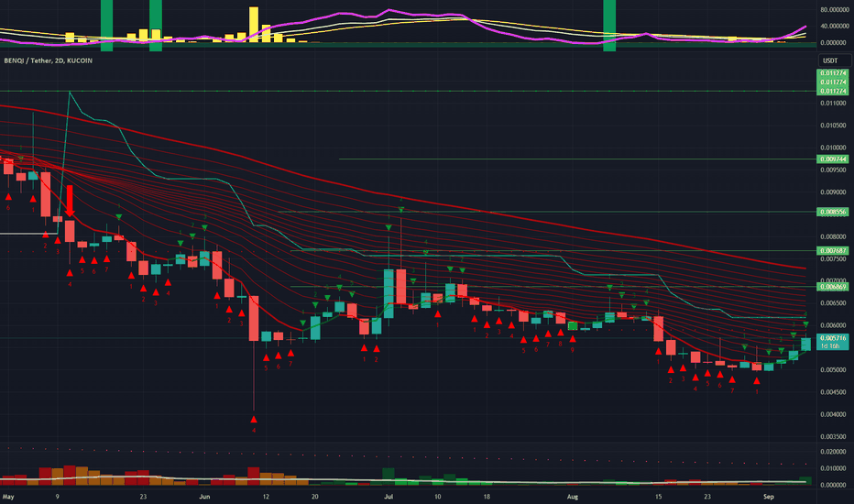
Task: Click the 20 date label on time axis
Action: pyautogui.click(x=315, y=497)
